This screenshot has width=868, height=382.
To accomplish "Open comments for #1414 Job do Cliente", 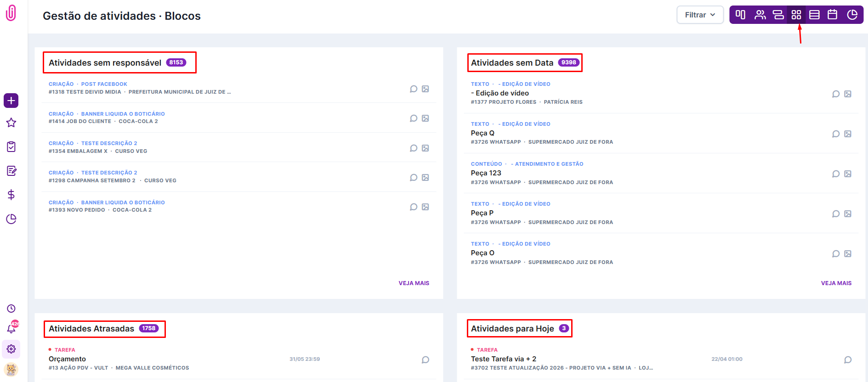I will (414, 118).
